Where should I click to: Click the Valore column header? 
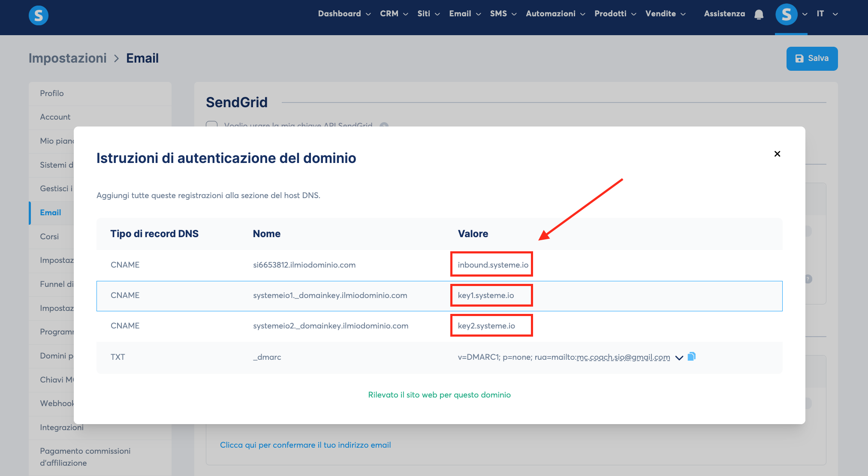coord(473,234)
